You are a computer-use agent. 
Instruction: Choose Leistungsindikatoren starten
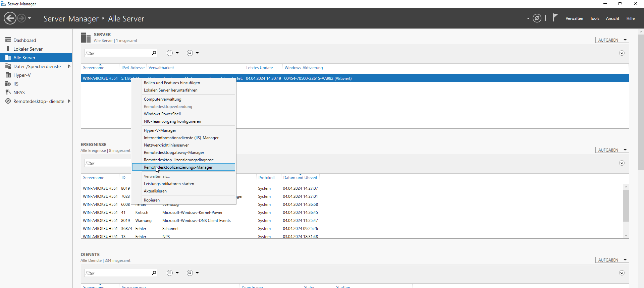click(183, 184)
